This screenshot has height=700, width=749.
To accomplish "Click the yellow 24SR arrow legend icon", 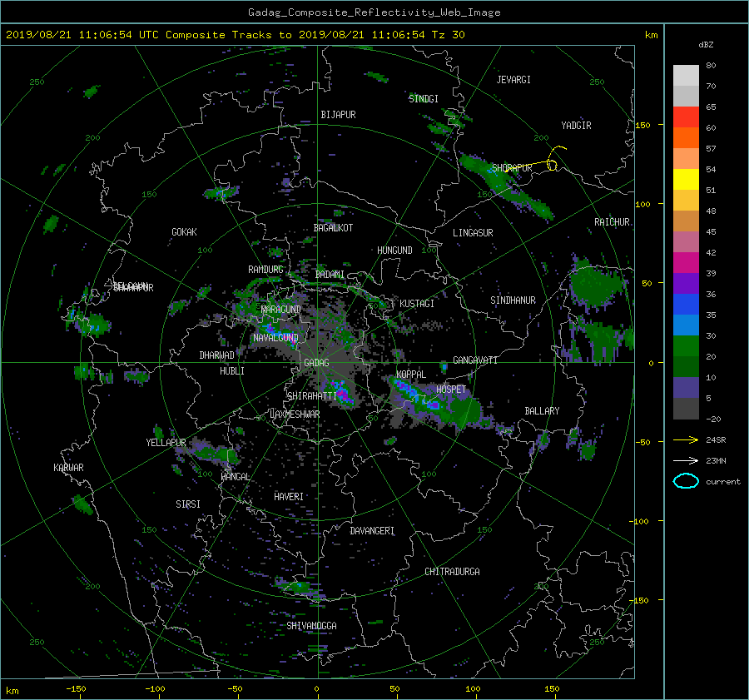I will pos(686,440).
